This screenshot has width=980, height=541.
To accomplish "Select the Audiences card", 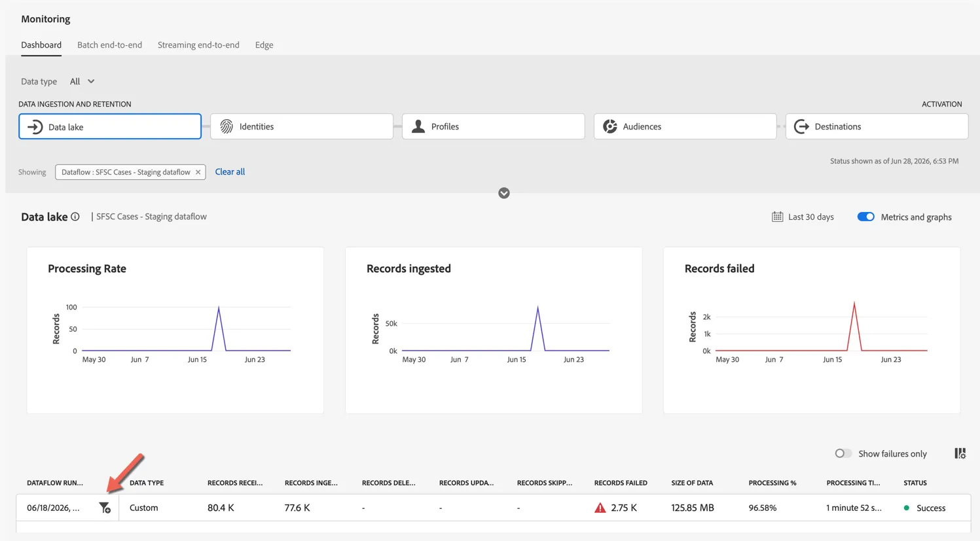I will click(x=685, y=126).
